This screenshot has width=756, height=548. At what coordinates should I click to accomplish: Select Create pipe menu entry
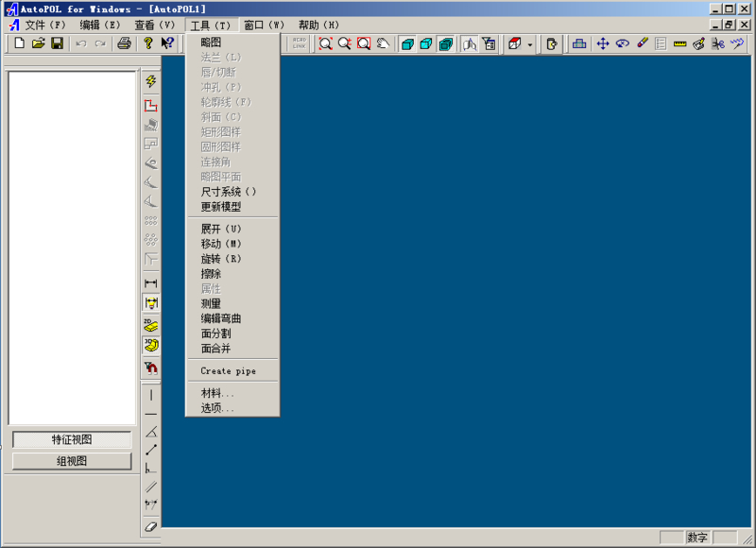[228, 371]
